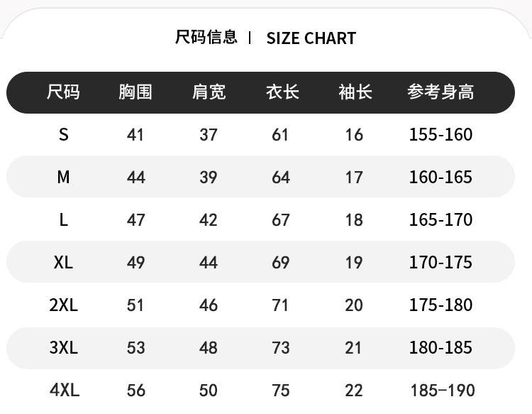Select the 袖长 column header

tap(355, 92)
